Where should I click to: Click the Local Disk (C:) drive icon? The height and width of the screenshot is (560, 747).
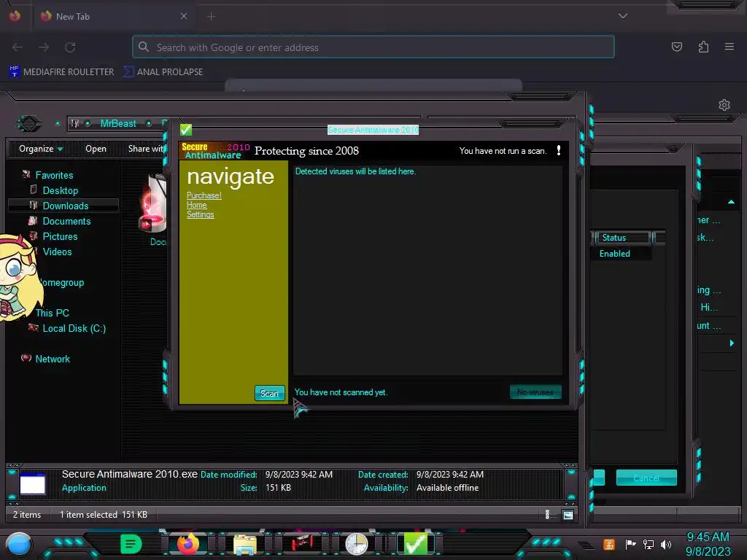[34, 327]
